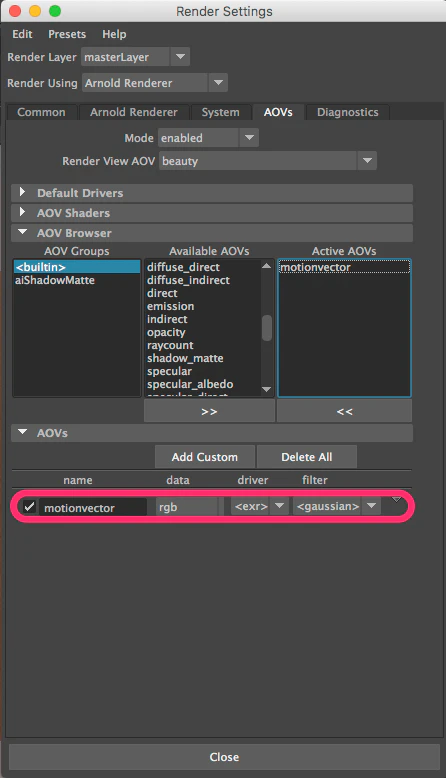The width and height of the screenshot is (446, 778).
Task: Open the Presets menu
Action: (67, 34)
